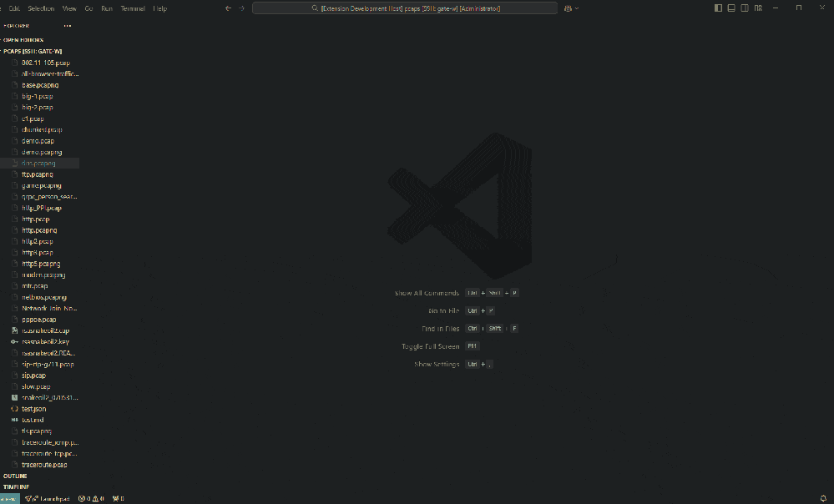Open file demo.pcapng
This screenshot has height=504, width=834.
click(42, 152)
